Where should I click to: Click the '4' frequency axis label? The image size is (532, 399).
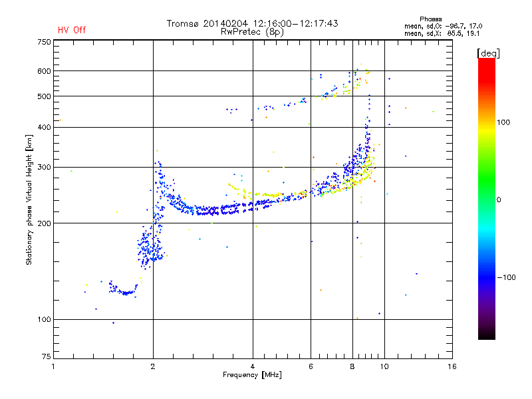pyautogui.click(x=253, y=366)
